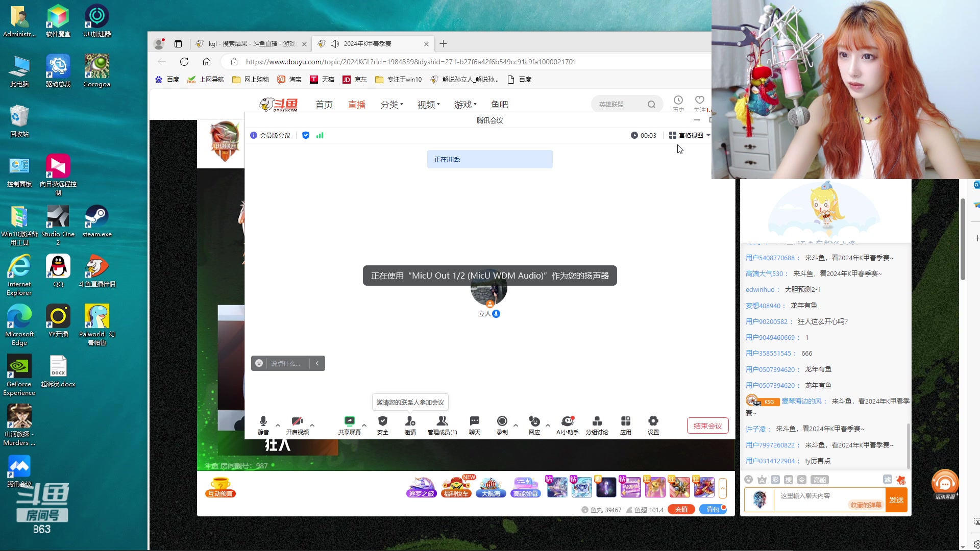This screenshot has height=551, width=980.
Task: Open the 腾讯会议 desktop shortcut
Action: [19, 471]
